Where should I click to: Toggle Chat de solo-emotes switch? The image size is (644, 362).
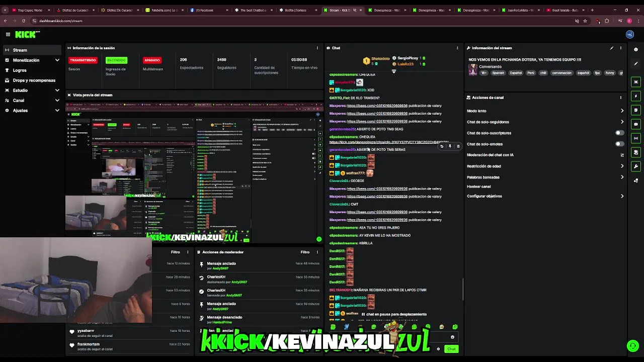(620, 144)
